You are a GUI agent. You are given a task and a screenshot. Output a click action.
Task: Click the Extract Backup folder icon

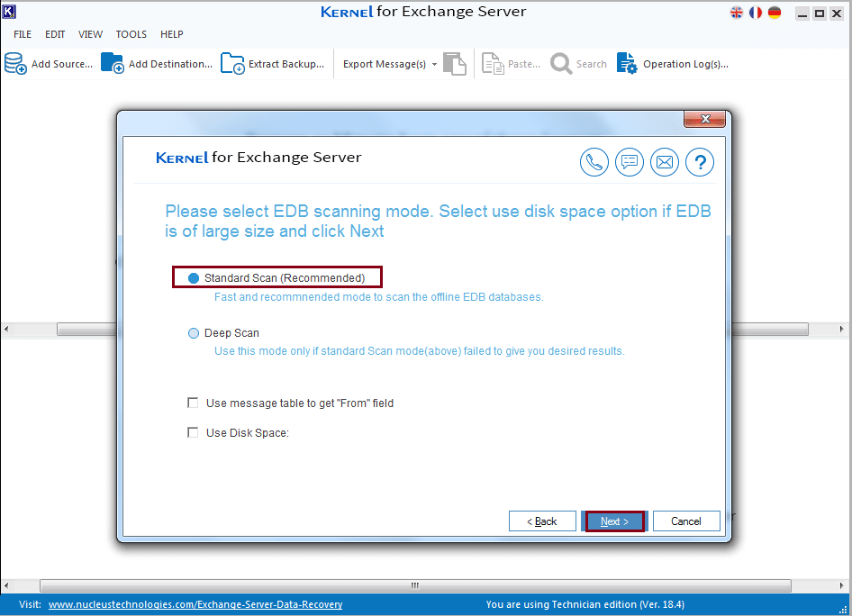[232, 64]
